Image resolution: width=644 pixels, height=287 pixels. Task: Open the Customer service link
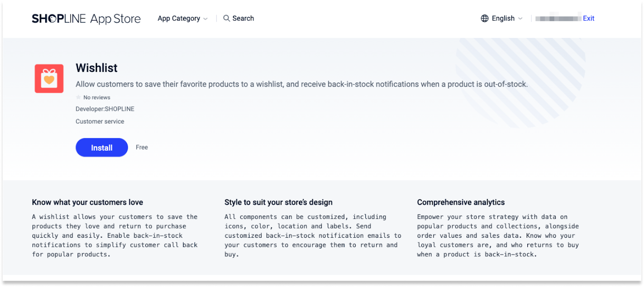(x=100, y=121)
